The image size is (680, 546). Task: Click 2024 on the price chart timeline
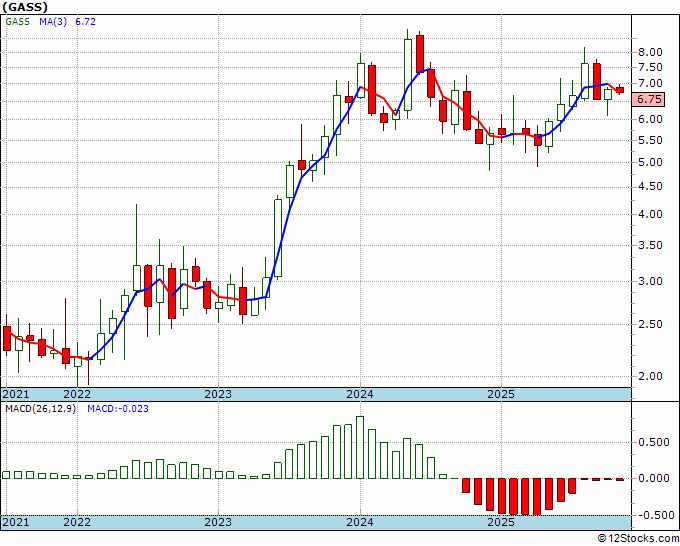(x=360, y=394)
